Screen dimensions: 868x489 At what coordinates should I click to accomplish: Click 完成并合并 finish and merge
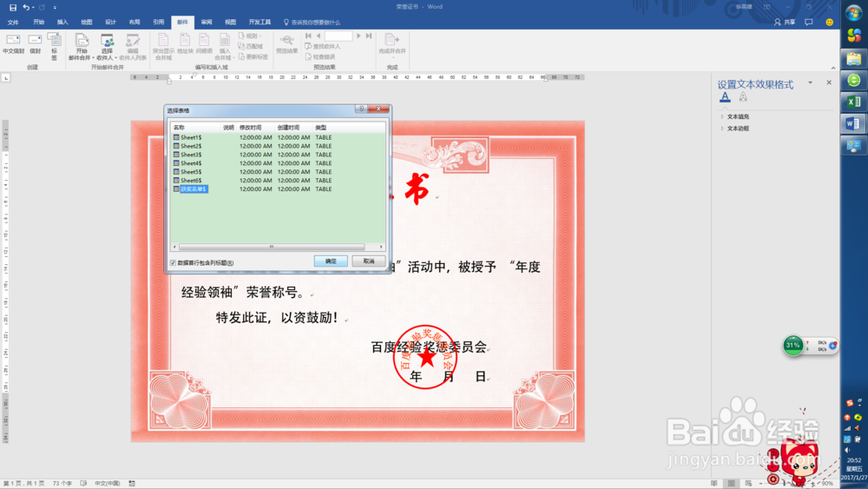(392, 43)
